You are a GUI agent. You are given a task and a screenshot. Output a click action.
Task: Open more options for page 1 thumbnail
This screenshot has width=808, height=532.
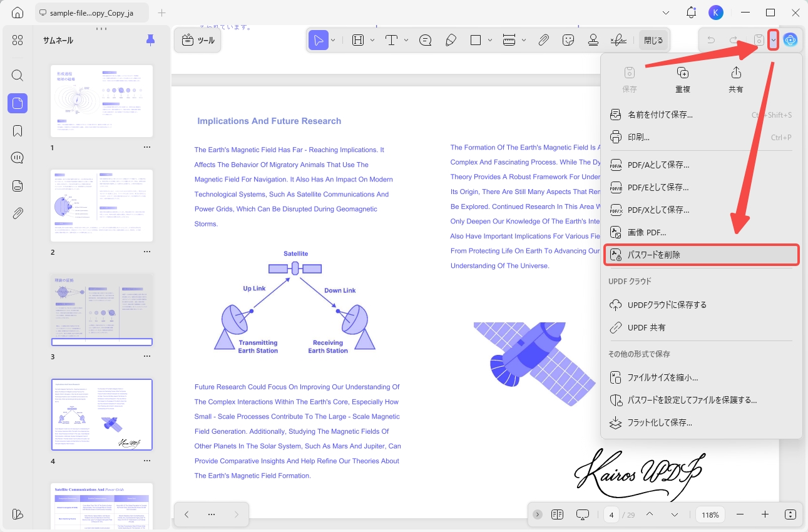click(x=147, y=148)
